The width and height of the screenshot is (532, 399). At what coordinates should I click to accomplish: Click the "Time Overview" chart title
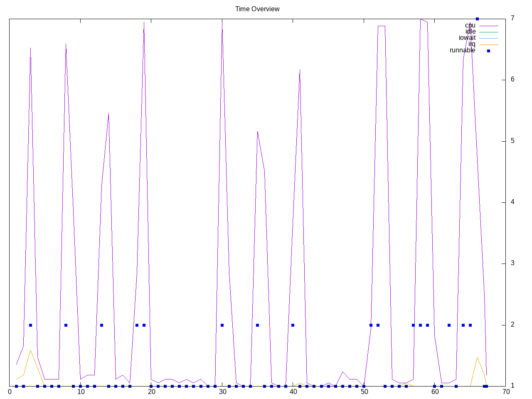[257, 9]
